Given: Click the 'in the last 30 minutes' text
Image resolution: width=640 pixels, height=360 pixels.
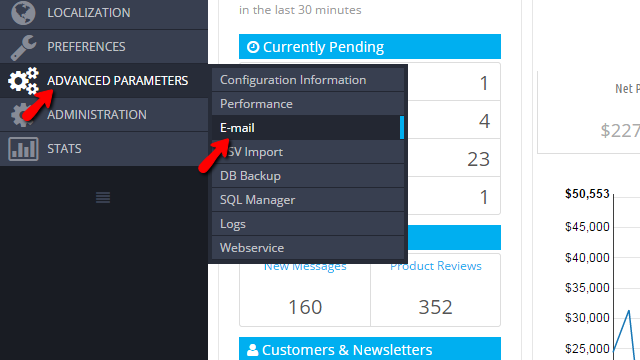Looking at the screenshot, I should point(300,10).
